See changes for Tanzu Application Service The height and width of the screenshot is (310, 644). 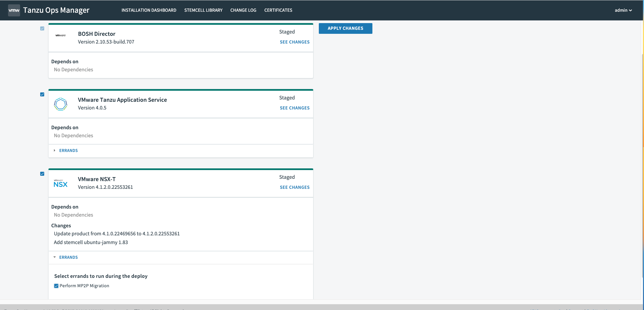click(295, 108)
